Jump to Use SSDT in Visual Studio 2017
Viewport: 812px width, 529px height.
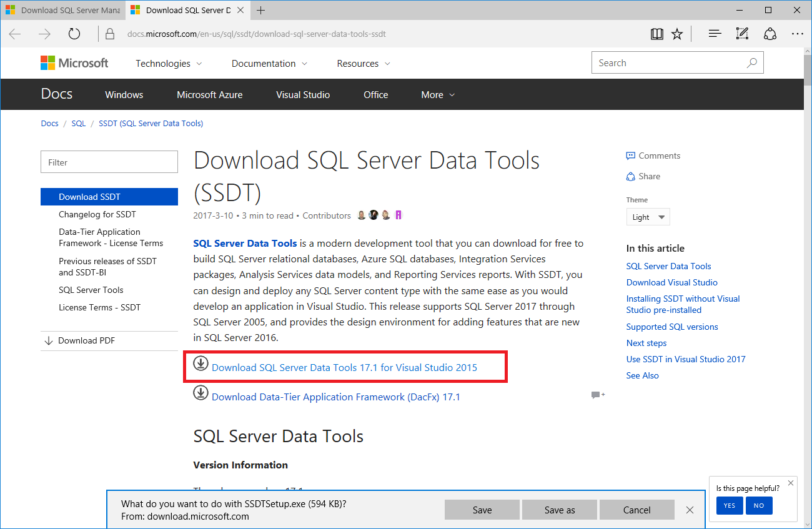686,359
